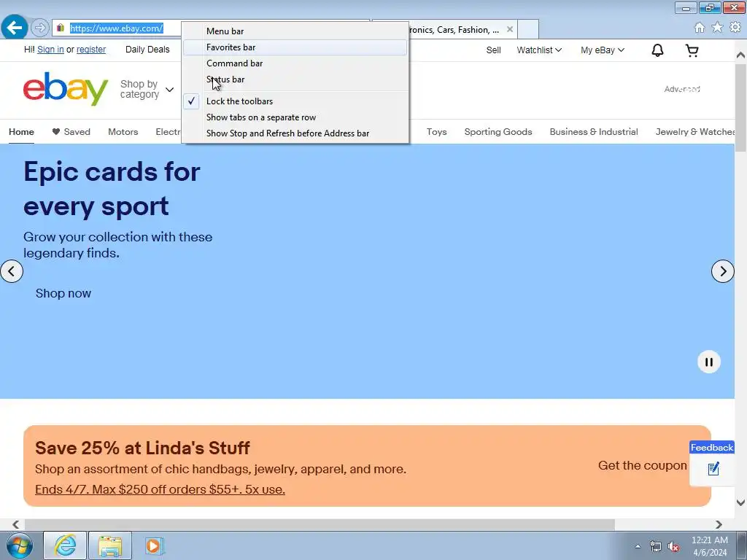747x560 pixels.
Task: Click the Feedback tab label
Action: pos(712,448)
